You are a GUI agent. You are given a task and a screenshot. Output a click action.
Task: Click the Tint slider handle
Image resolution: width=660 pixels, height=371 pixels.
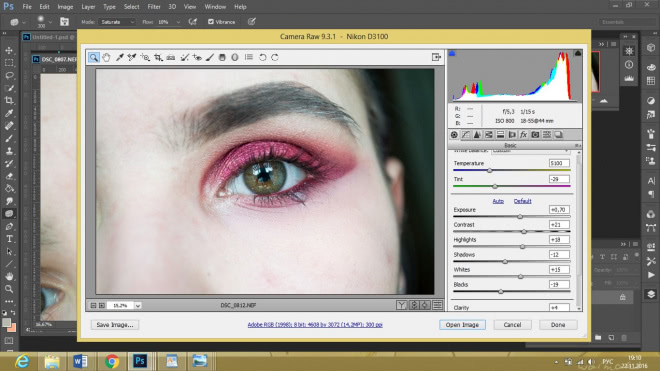pos(495,186)
